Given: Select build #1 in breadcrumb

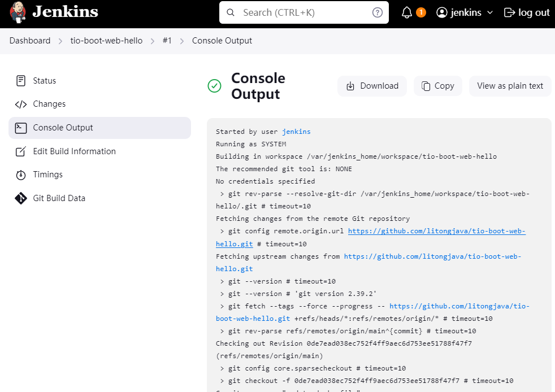Looking at the screenshot, I should click(x=167, y=41).
